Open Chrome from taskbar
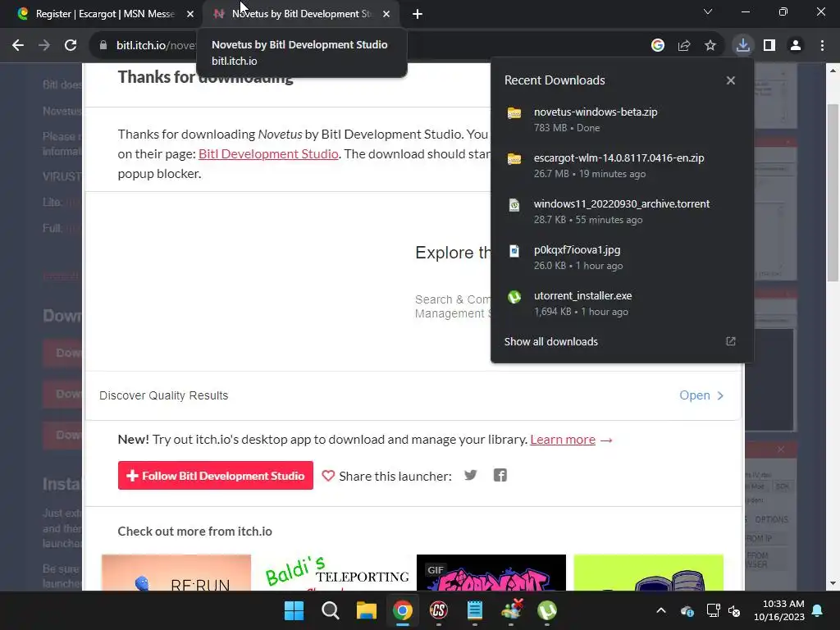This screenshot has width=840, height=630. [x=402, y=610]
